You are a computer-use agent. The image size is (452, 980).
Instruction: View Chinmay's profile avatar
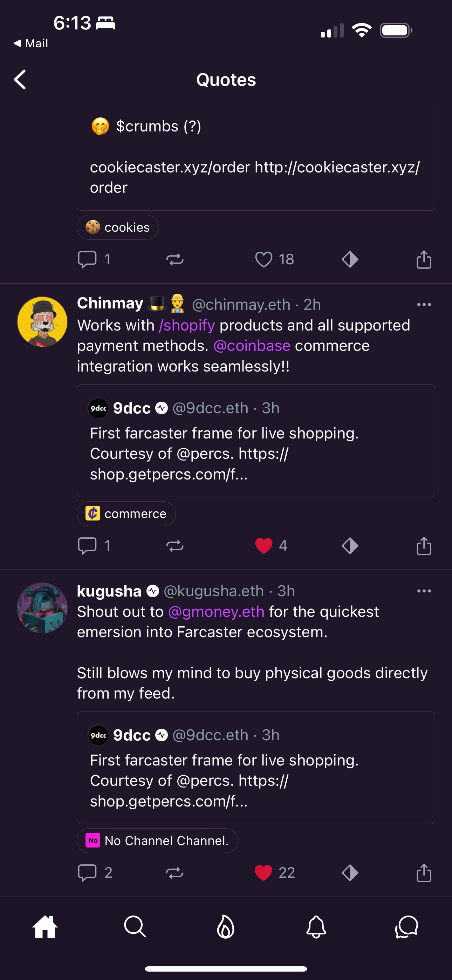(x=42, y=321)
